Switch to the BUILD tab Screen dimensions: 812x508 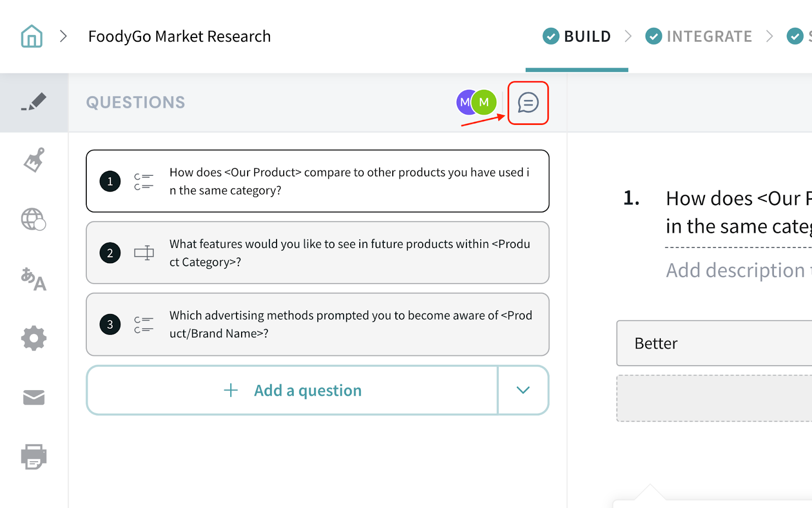pyautogui.click(x=577, y=37)
